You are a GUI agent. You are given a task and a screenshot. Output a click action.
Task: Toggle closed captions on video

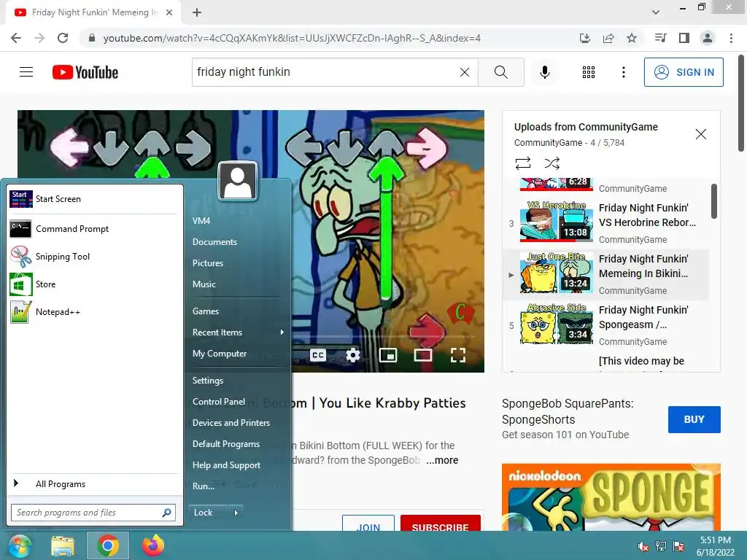click(x=318, y=355)
